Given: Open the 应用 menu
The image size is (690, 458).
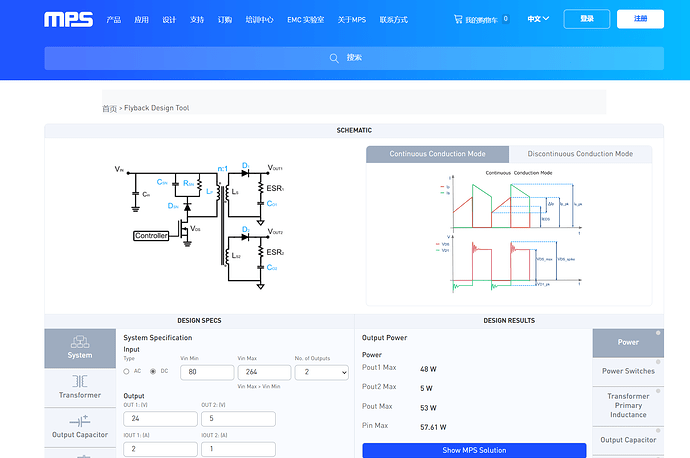Looking at the screenshot, I should [x=141, y=20].
